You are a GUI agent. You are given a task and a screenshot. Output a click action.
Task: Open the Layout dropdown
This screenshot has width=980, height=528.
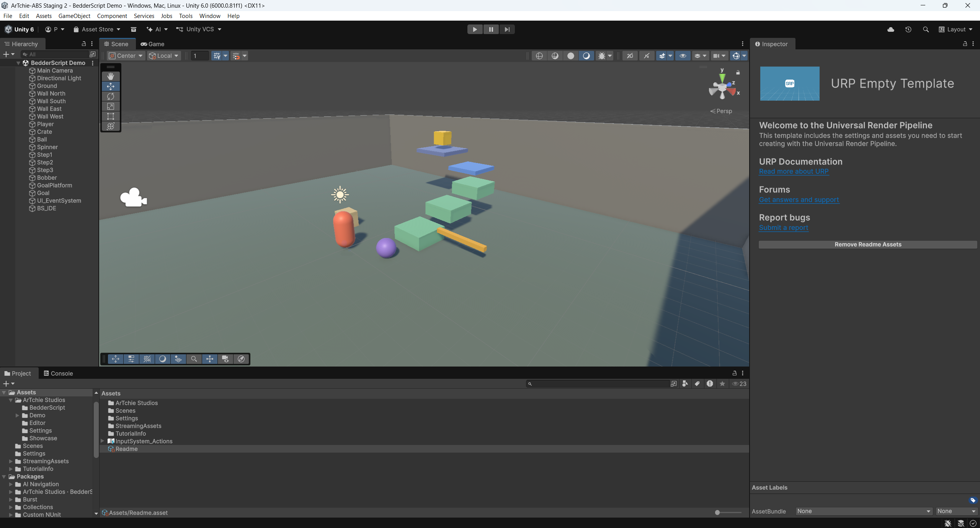(x=956, y=29)
